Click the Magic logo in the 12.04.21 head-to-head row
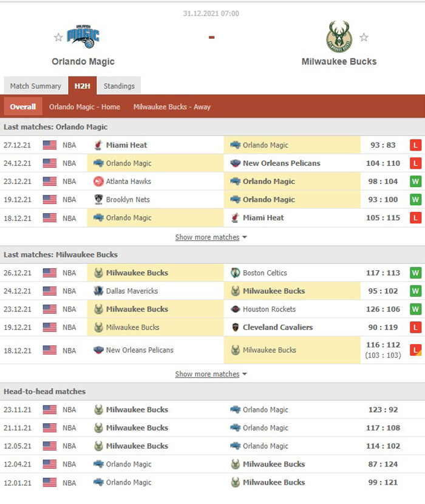 pos(98,464)
